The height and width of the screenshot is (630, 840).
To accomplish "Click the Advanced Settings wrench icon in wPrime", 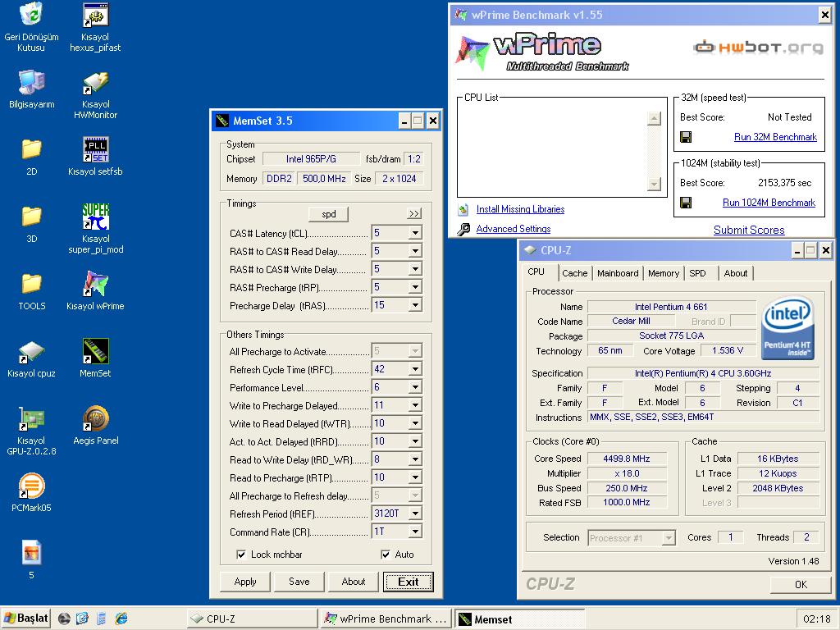I will click(x=463, y=230).
